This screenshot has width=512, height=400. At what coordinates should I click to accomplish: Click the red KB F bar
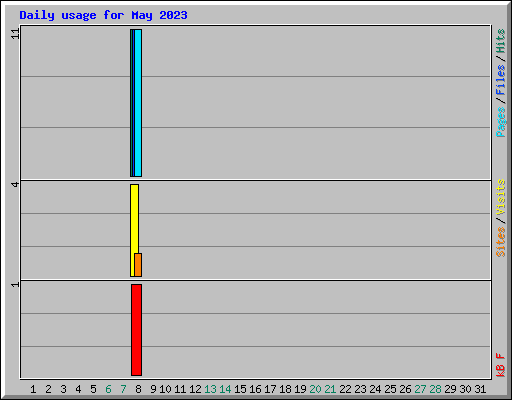click(136, 330)
